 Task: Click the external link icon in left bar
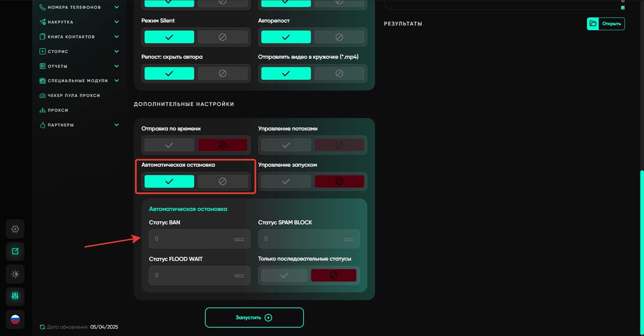tap(15, 251)
